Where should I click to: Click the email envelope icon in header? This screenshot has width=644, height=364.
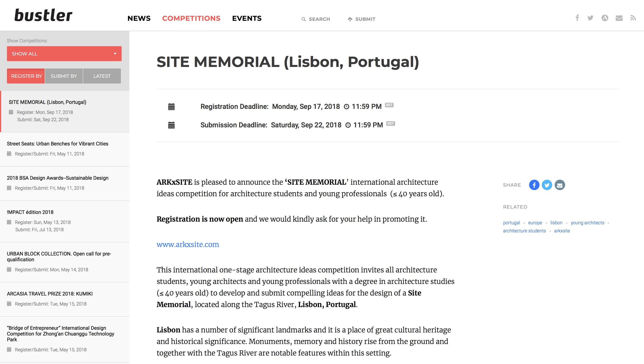(619, 18)
